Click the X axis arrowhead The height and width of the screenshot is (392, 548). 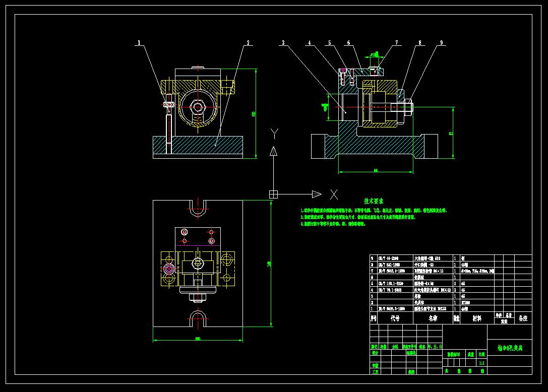pos(317,194)
